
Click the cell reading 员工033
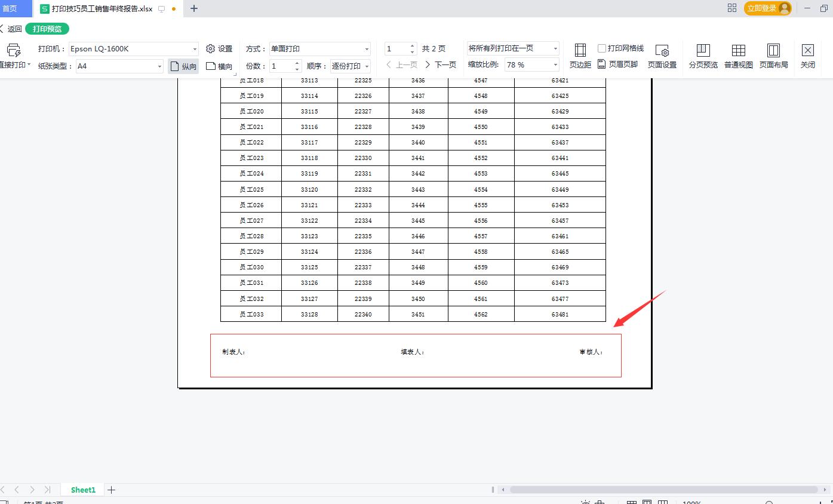point(251,314)
